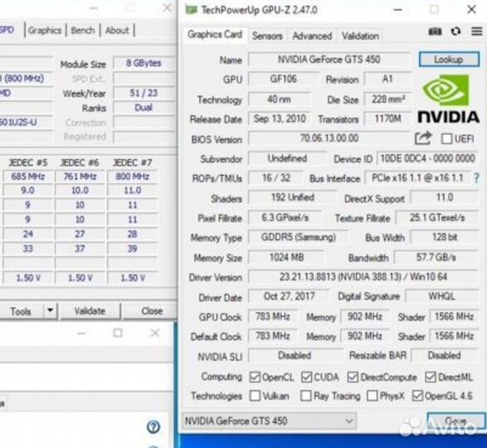Screen dimensions: 487x448
Task: Click the BIOS Version field
Action: 329,139
